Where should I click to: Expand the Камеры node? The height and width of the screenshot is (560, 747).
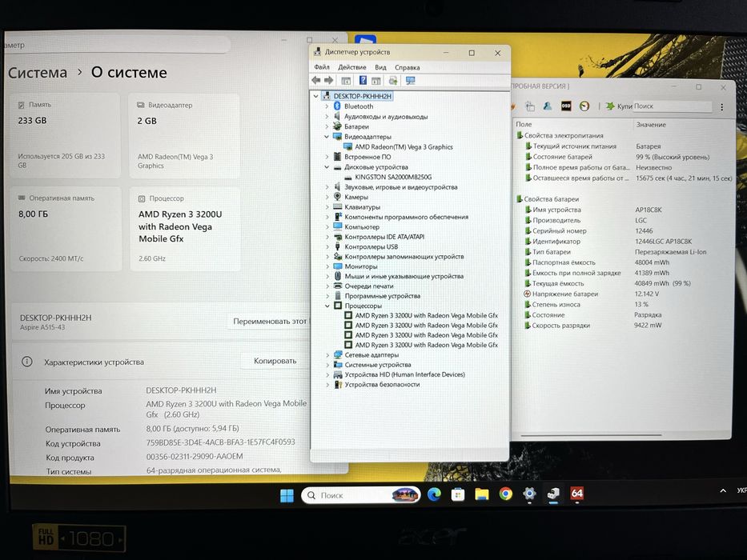coord(327,197)
